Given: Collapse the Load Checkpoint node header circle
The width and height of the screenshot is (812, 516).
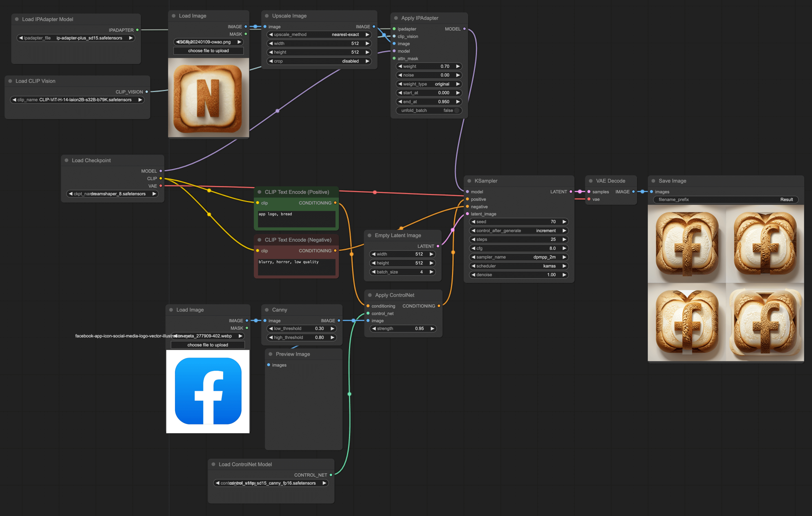Looking at the screenshot, I should (67, 160).
